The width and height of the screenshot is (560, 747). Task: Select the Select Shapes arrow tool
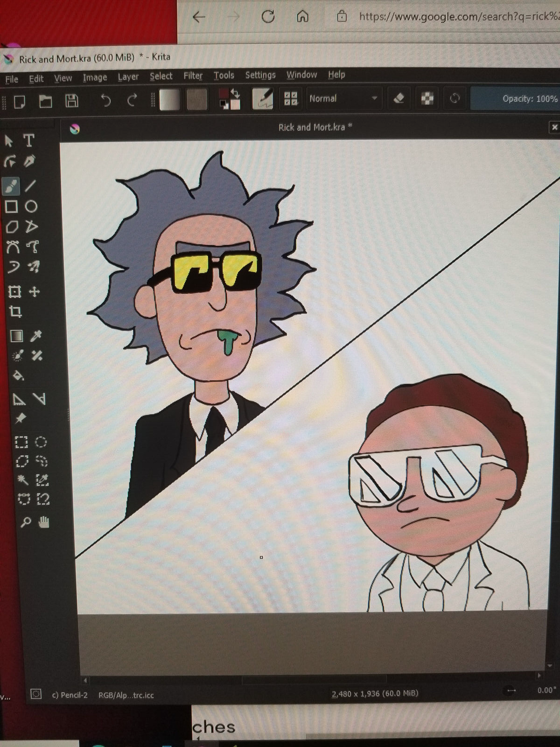[x=9, y=141]
